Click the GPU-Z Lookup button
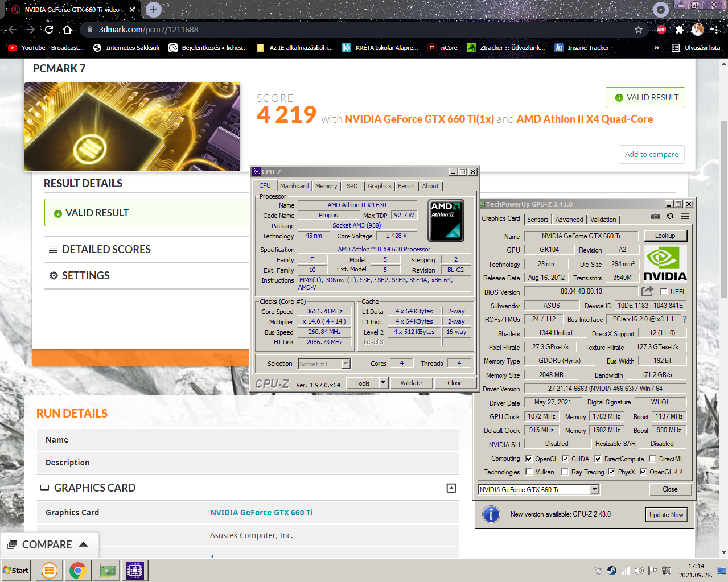The image size is (728, 582). 665,236
